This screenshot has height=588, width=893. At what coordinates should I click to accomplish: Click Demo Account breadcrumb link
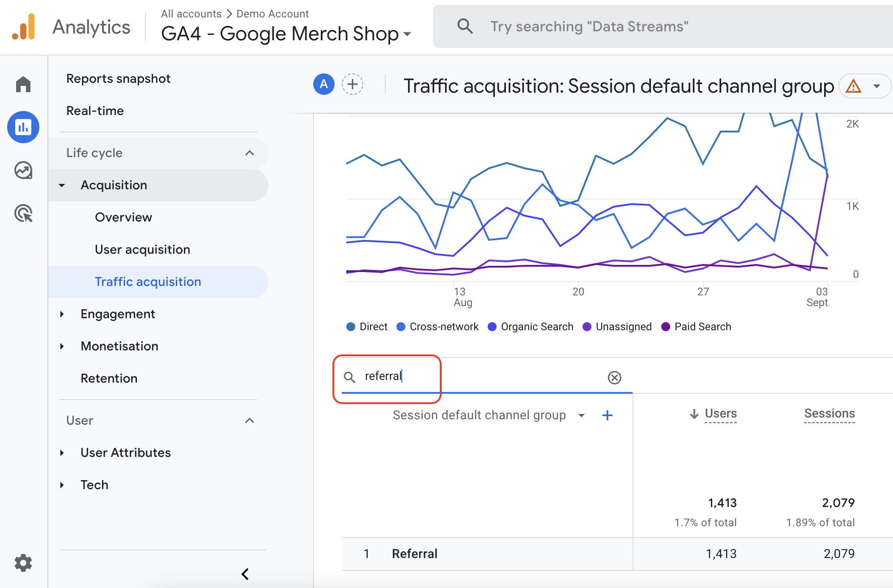coord(272,14)
